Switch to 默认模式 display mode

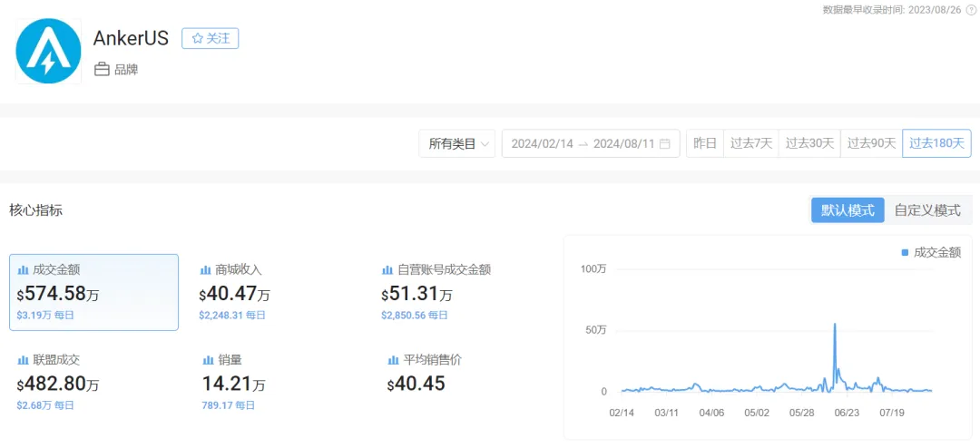(847, 209)
